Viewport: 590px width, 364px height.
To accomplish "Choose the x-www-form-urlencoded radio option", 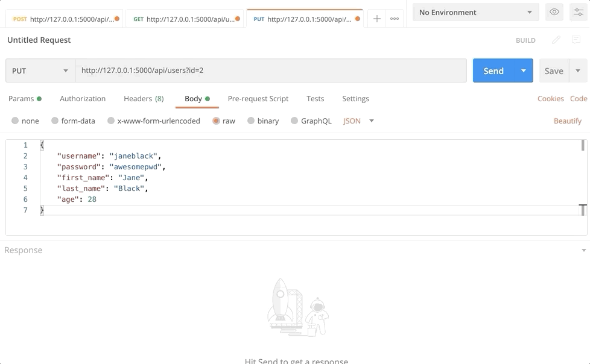I will coord(111,121).
